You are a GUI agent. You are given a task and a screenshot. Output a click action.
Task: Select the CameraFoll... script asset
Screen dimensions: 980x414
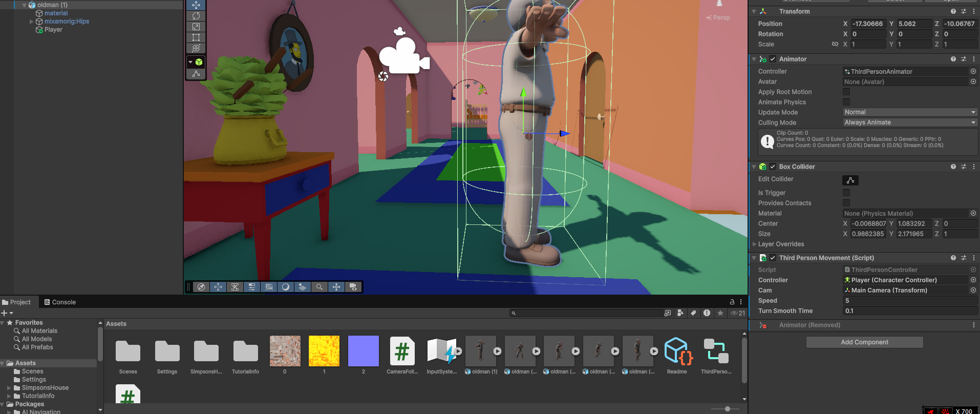pos(402,356)
